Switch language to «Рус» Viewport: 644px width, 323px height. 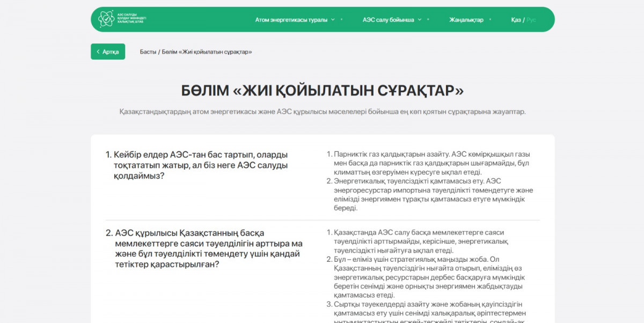tap(531, 20)
